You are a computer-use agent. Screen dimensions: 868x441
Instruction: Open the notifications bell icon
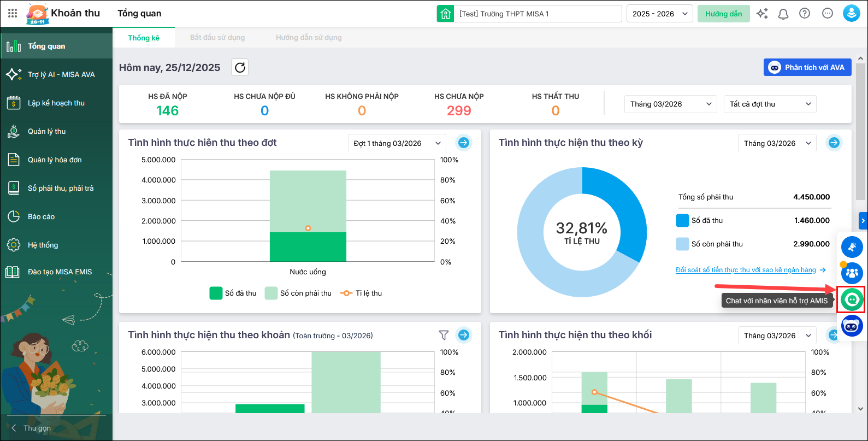click(x=783, y=14)
